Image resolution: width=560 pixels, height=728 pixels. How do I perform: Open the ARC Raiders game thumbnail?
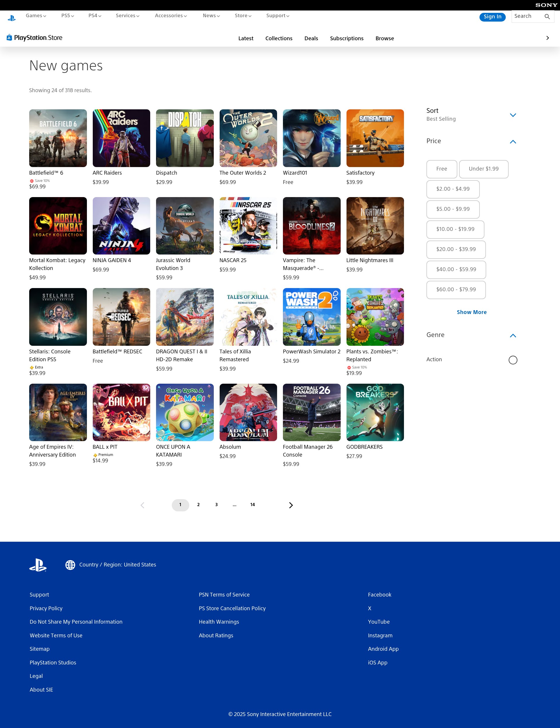coord(121,138)
